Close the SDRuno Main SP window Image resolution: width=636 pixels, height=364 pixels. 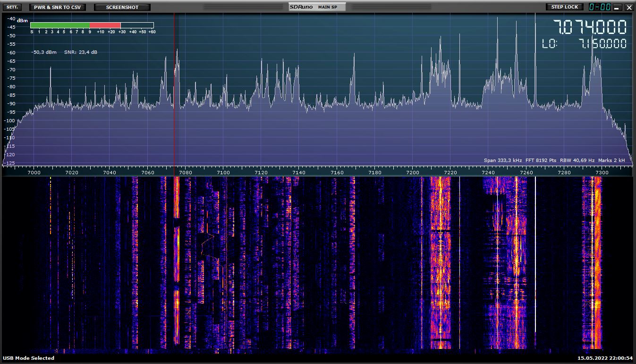628,8
